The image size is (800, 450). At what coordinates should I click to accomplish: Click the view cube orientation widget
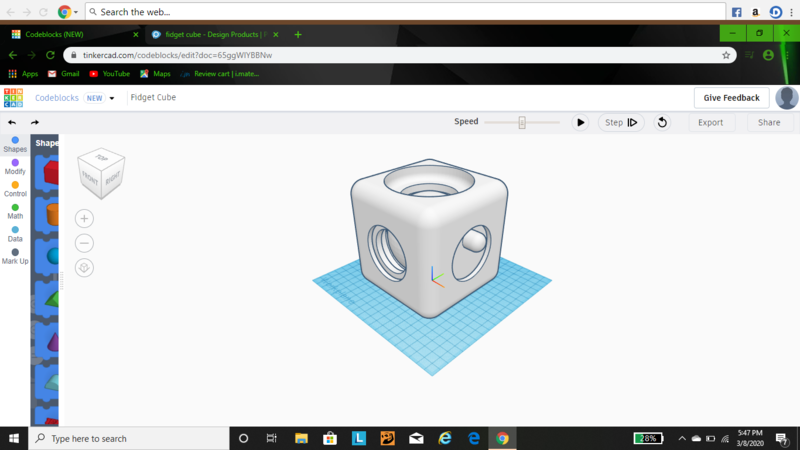[x=101, y=170]
